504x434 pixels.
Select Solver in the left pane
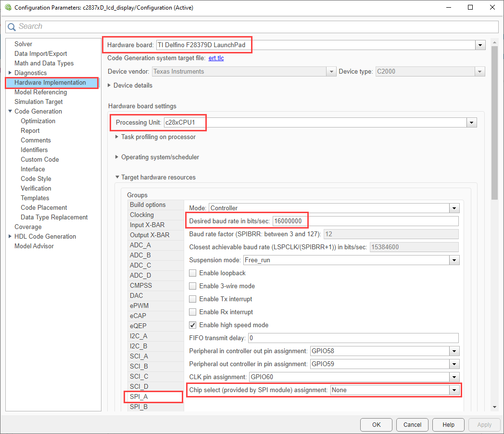(x=23, y=44)
